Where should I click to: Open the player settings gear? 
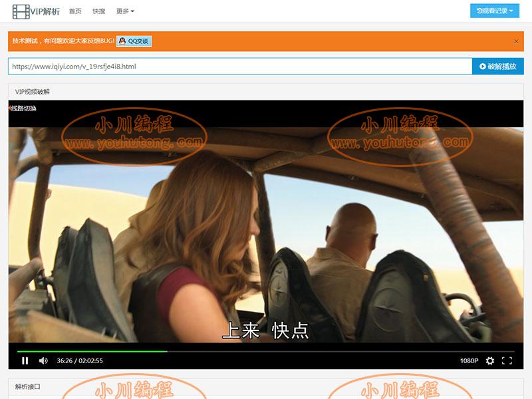(490, 360)
